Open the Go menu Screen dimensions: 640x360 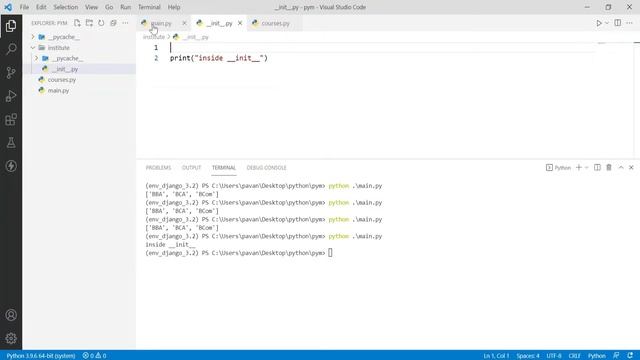[109, 7]
